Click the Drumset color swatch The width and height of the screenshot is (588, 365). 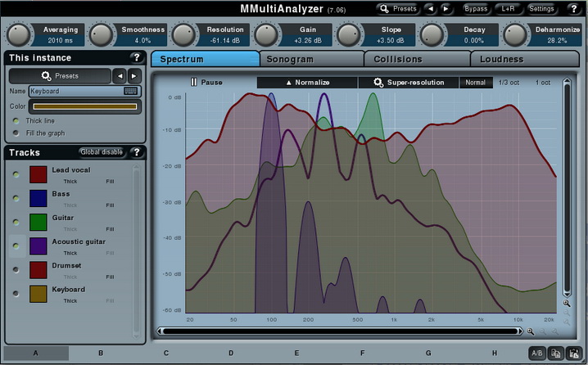click(38, 270)
